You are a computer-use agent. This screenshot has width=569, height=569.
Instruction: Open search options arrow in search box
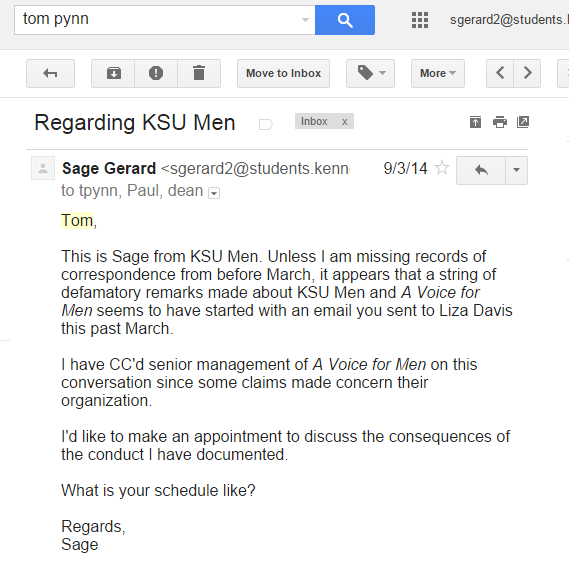point(305,20)
